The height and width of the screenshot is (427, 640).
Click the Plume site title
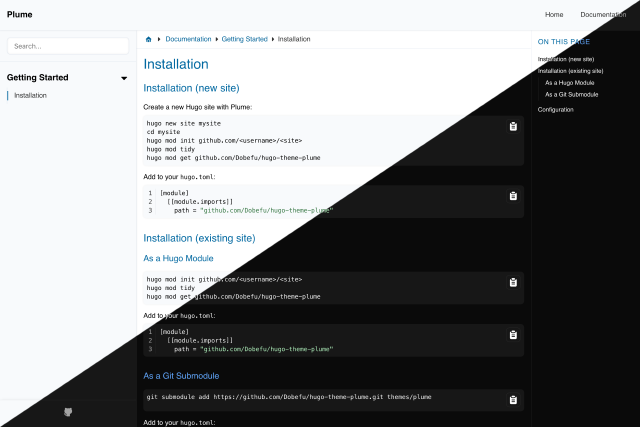click(20, 15)
